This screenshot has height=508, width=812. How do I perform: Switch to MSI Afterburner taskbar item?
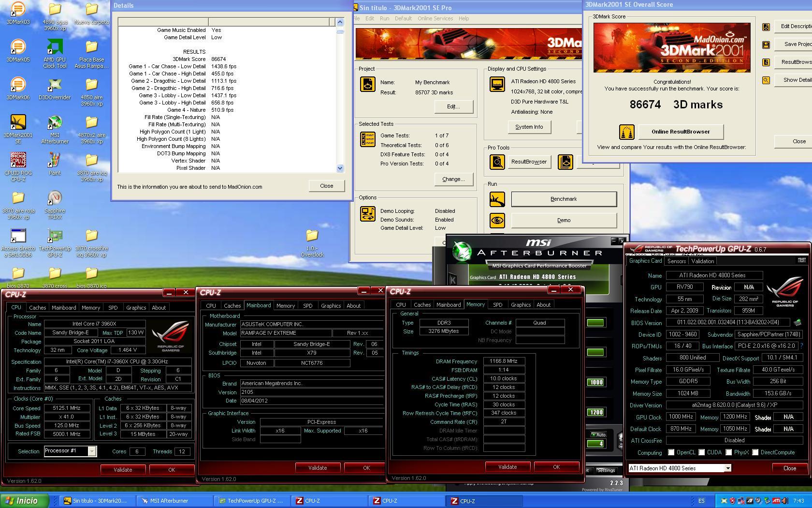(x=175, y=501)
